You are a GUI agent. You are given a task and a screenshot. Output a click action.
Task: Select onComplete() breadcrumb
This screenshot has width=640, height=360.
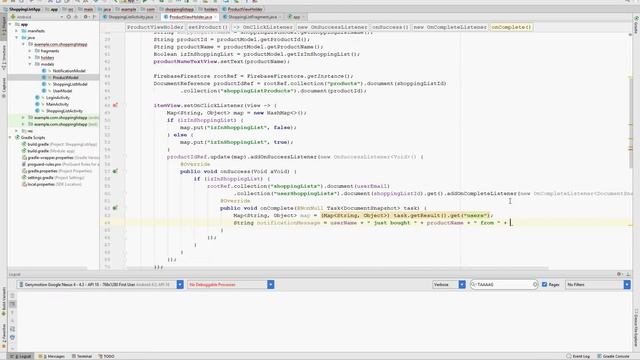coord(511,27)
